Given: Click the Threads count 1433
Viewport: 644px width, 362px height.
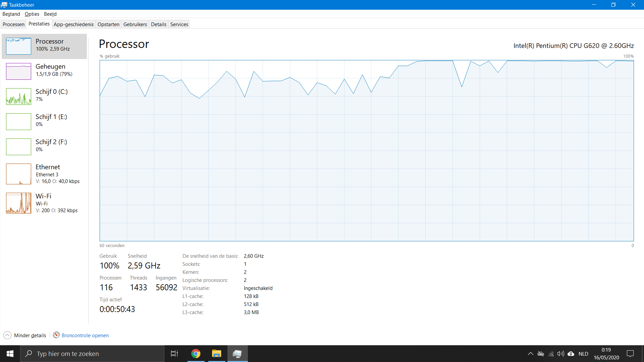Looking at the screenshot, I should pos(139,288).
